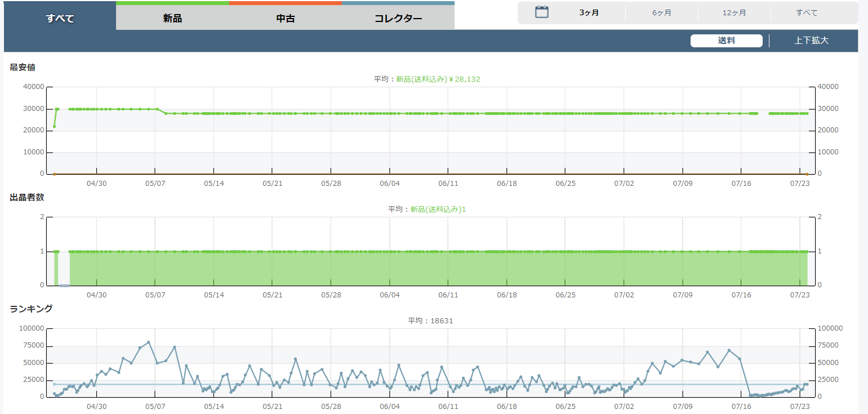Click the highest ranking peak near 05/07

149,342
